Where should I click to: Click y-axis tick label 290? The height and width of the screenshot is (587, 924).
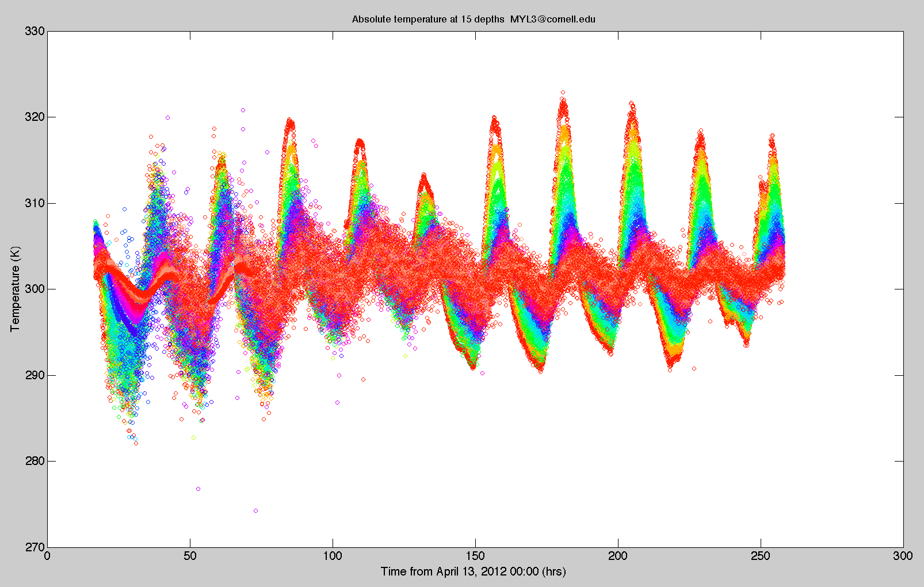35,375
